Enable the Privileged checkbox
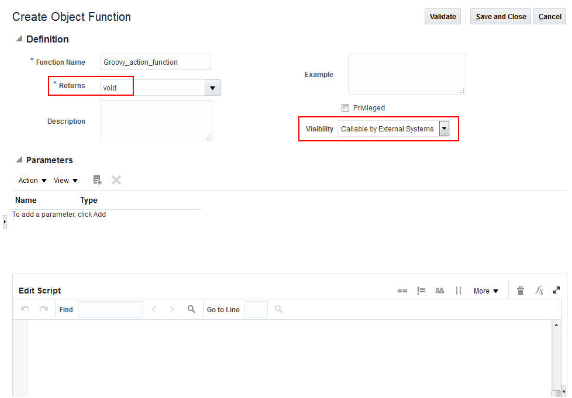Image resolution: width=572 pixels, height=398 pixels. [345, 108]
